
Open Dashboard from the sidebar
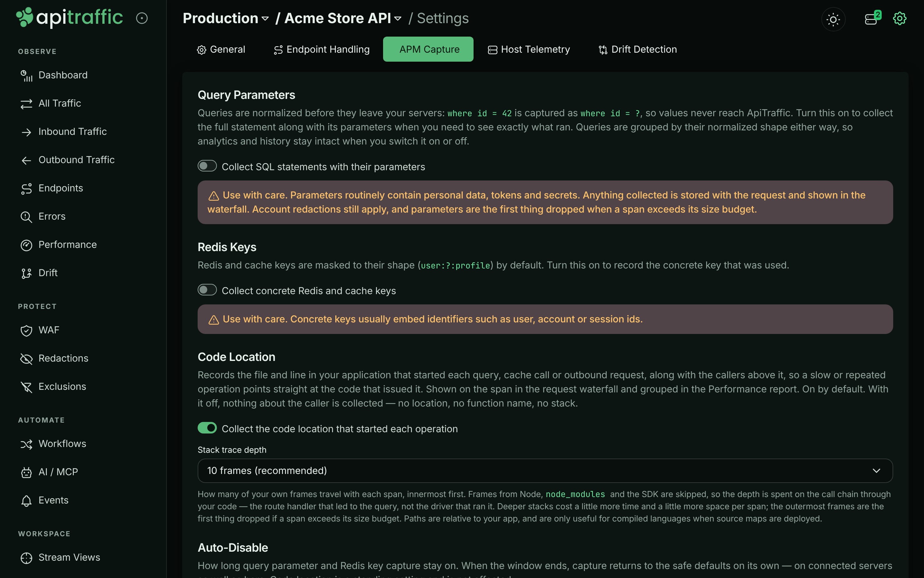[x=54, y=75]
